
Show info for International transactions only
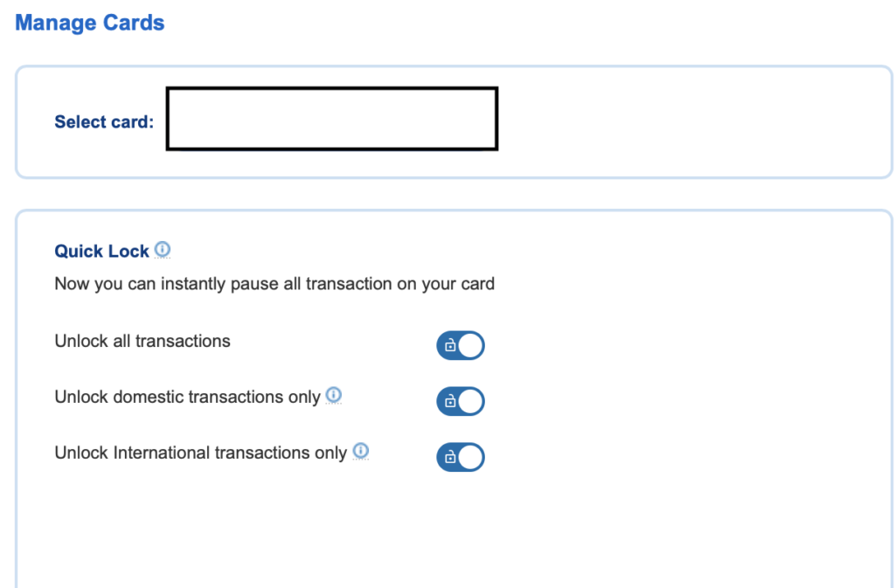[x=361, y=451]
